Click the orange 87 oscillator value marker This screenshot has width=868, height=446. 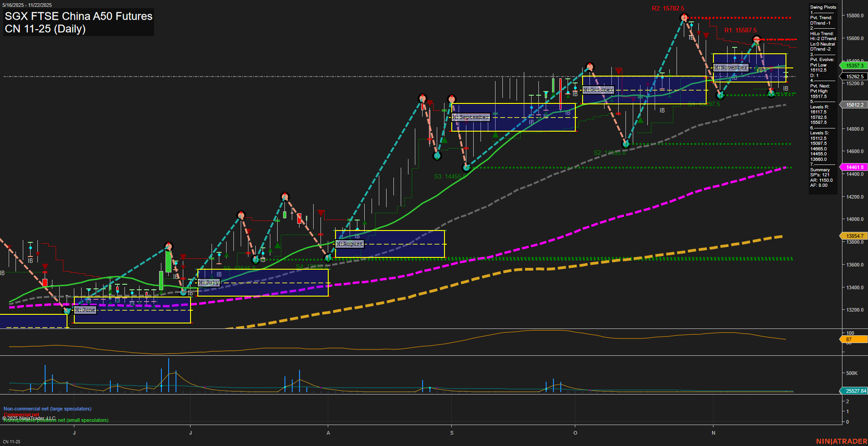854,339
